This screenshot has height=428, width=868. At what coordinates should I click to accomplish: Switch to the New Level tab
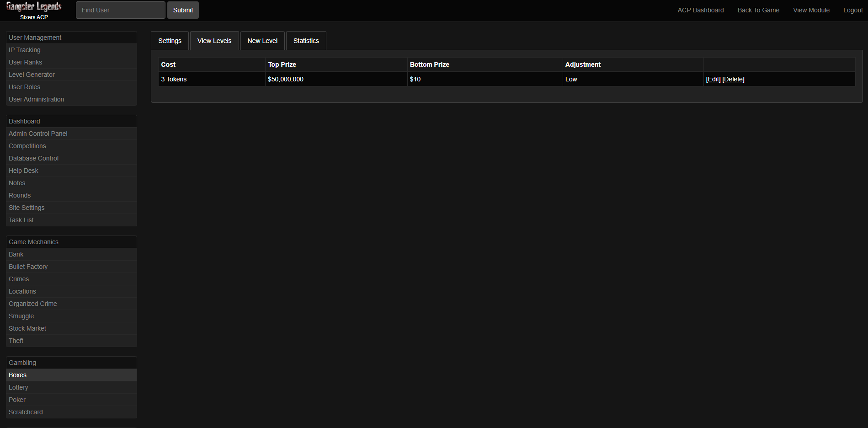(x=262, y=41)
